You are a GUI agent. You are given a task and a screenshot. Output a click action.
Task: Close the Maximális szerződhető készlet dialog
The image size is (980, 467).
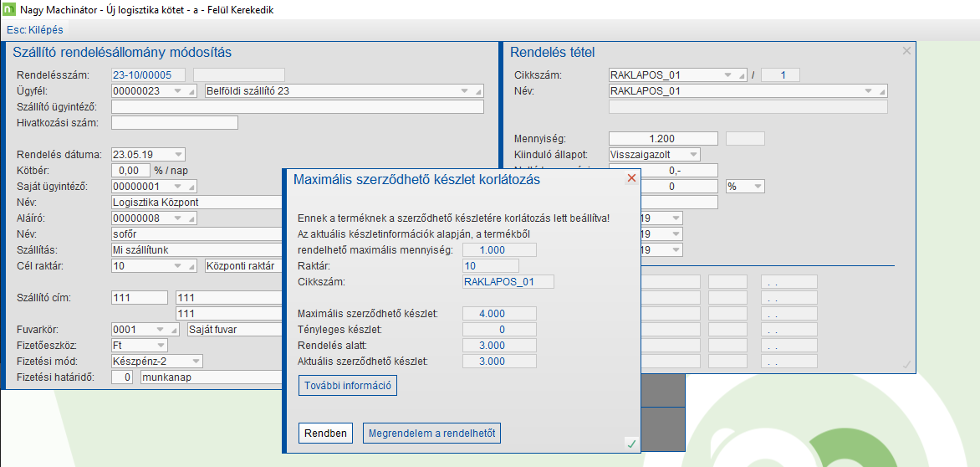click(631, 178)
